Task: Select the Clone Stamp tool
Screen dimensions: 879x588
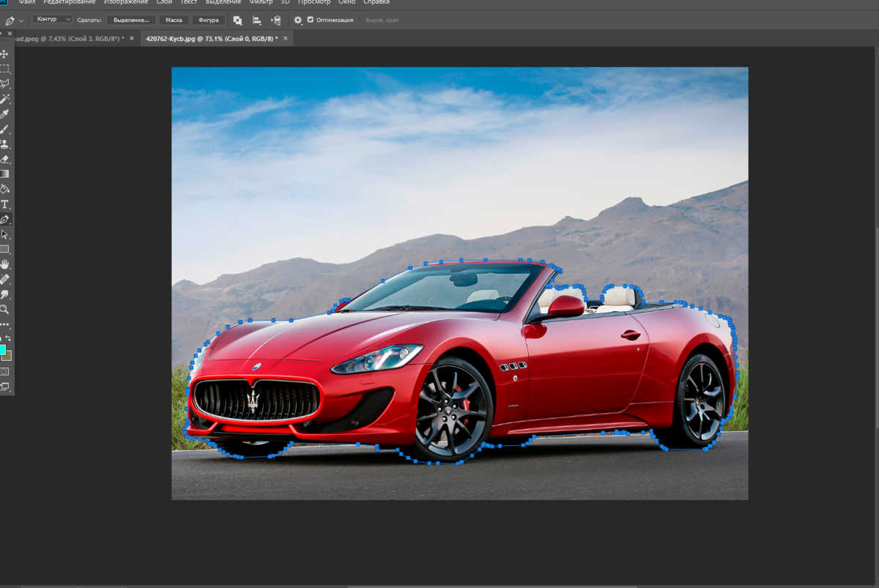Action: tap(4, 144)
